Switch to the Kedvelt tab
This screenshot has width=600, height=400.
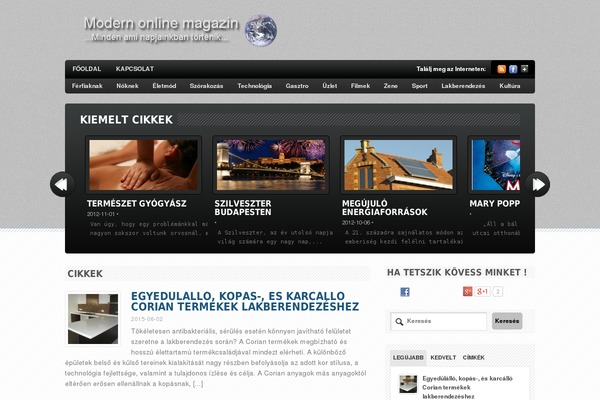coord(443,358)
